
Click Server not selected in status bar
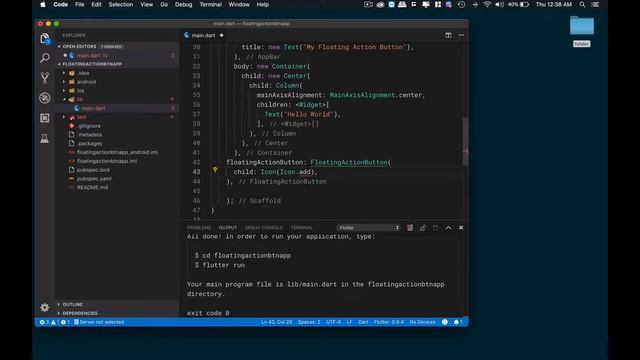tap(99, 322)
